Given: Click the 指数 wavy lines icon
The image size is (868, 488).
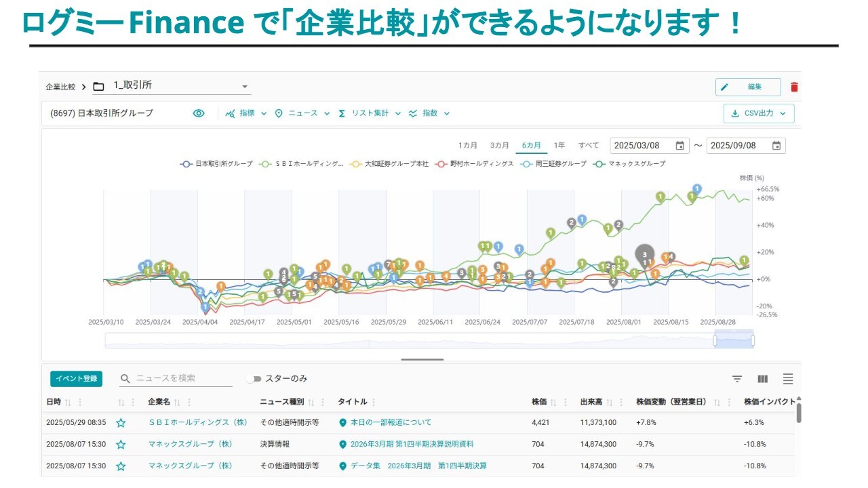Looking at the screenshot, I should [x=412, y=113].
